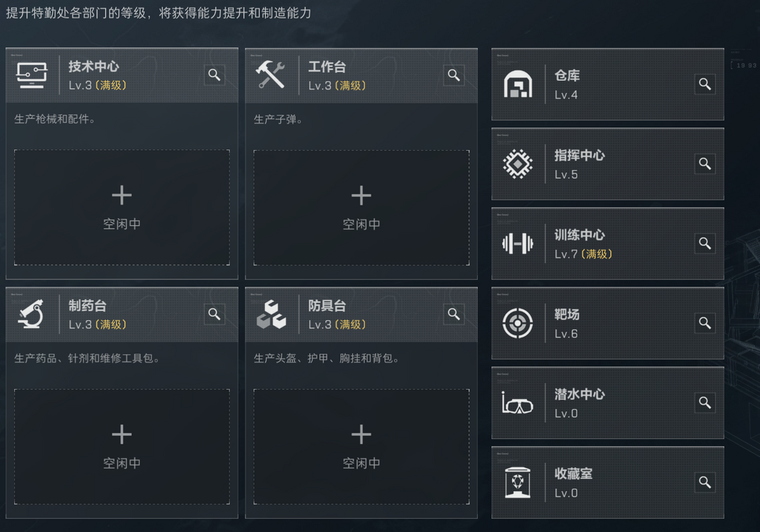View 训练中心 details with magnifier icon

pyautogui.click(x=704, y=243)
